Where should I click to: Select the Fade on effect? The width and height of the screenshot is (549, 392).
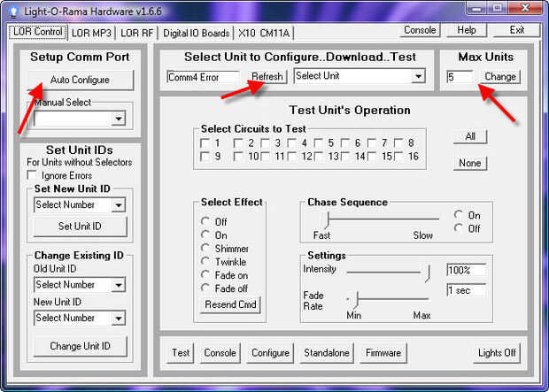tap(205, 274)
